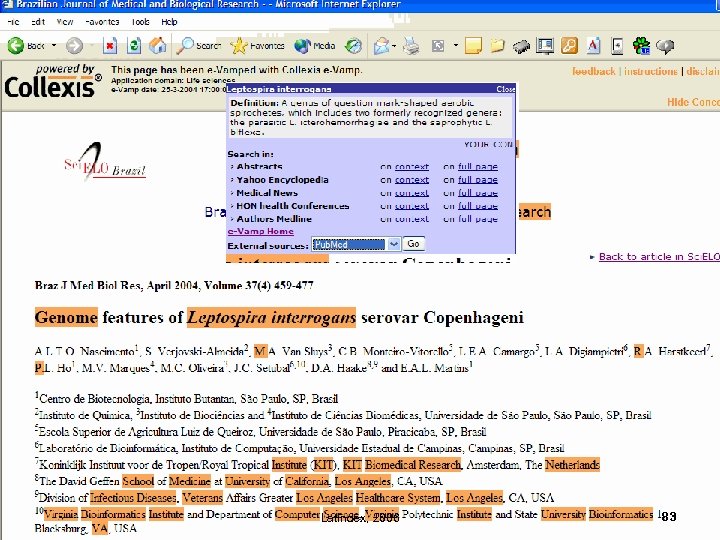Image resolution: width=720 pixels, height=540 pixels.
Task: Click the dark gray chip-shaped toolbar icon
Action: 521,46
